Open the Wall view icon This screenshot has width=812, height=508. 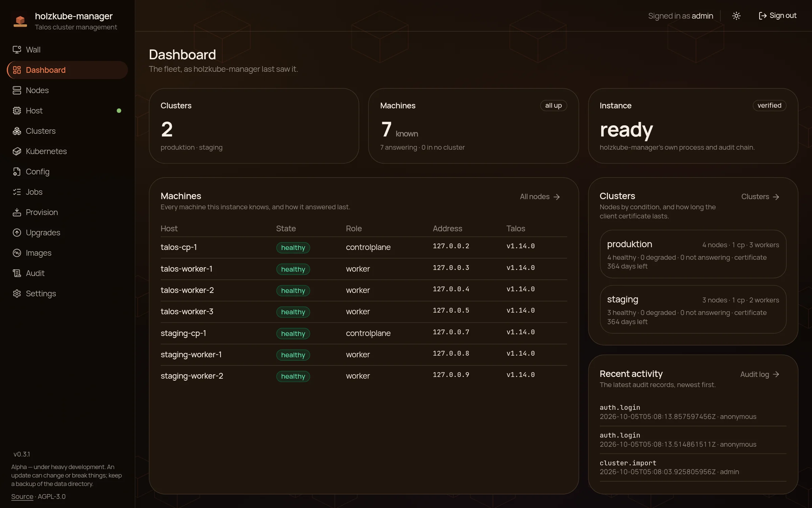[x=17, y=50]
